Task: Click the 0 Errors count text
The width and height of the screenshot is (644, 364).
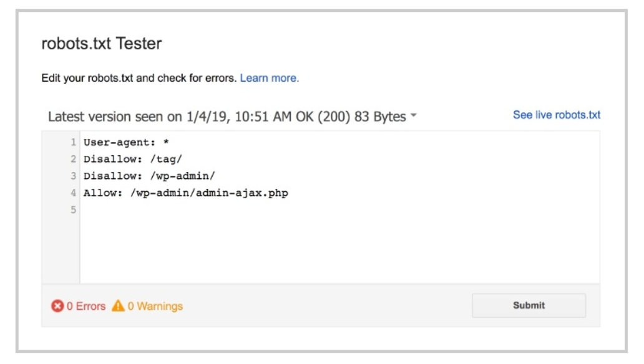Action: tap(86, 306)
